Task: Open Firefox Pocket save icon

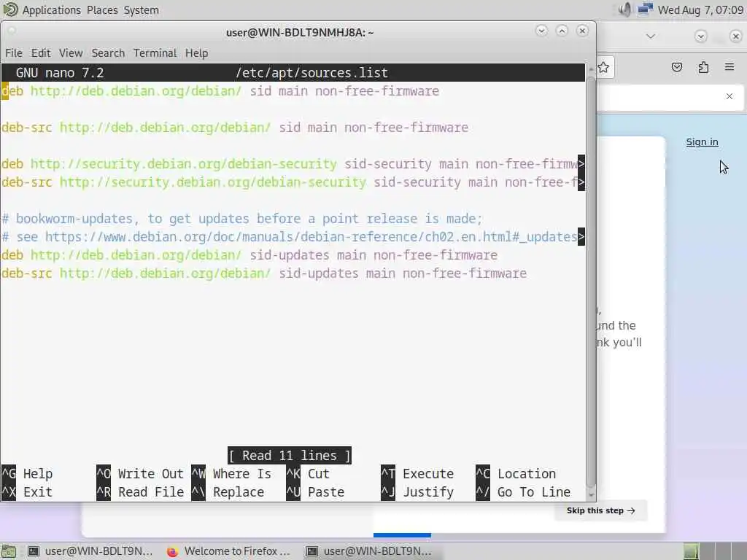Action: tap(676, 67)
